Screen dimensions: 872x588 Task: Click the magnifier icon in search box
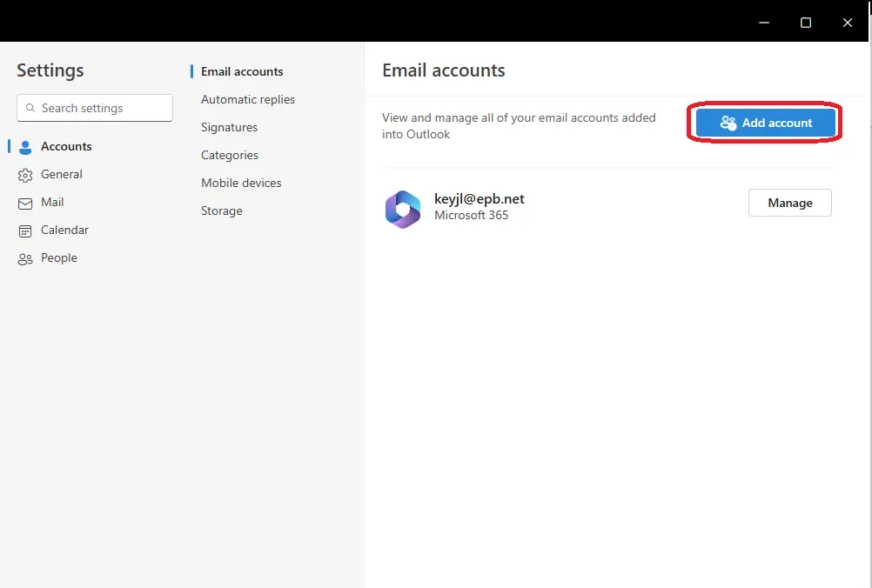[30, 108]
